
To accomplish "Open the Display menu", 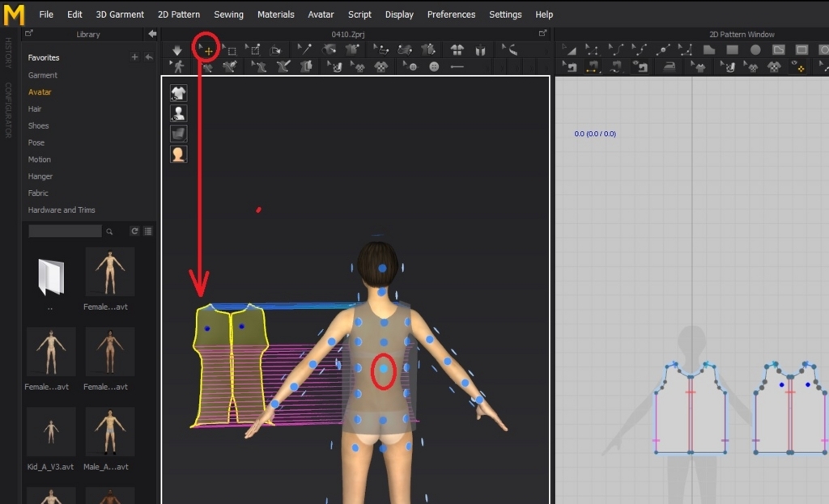I will 399,15.
